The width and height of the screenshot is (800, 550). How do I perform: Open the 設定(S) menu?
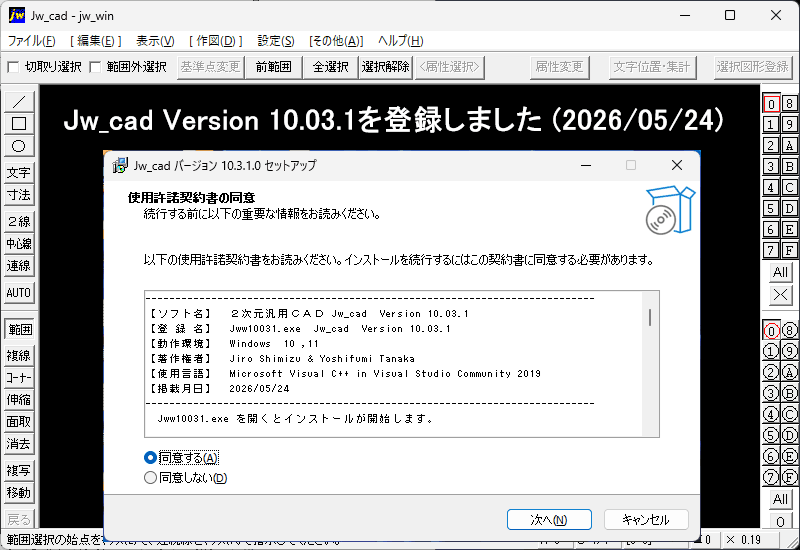pos(276,41)
